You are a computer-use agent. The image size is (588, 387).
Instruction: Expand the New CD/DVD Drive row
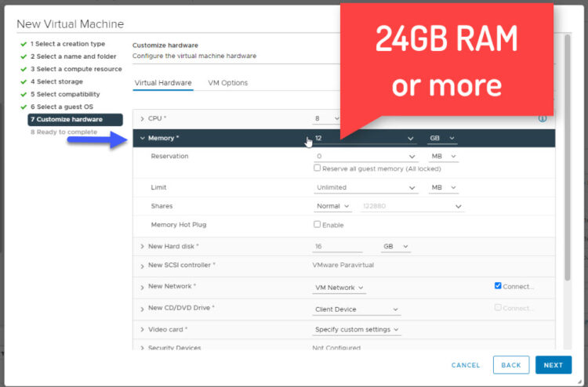tap(142, 309)
